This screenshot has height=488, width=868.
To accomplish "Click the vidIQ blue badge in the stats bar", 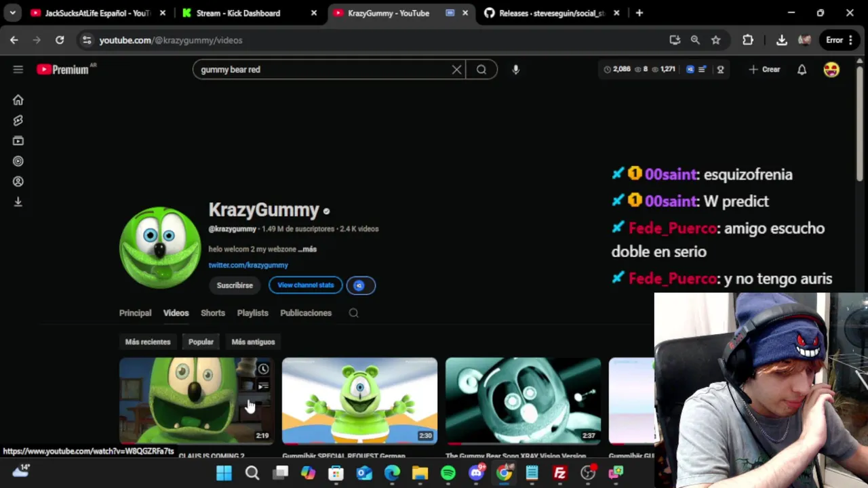I will click(690, 69).
